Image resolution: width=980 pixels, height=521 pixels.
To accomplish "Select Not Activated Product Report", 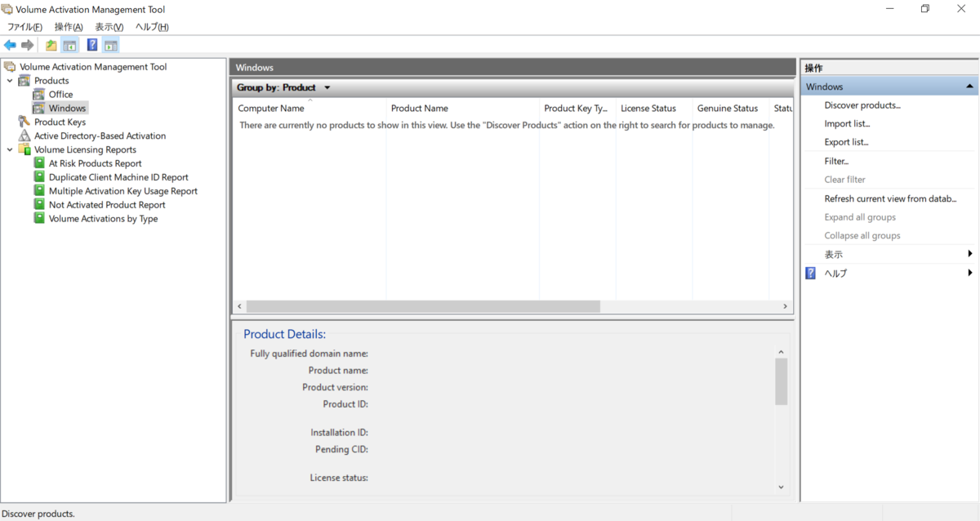I will click(x=107, y=205).
